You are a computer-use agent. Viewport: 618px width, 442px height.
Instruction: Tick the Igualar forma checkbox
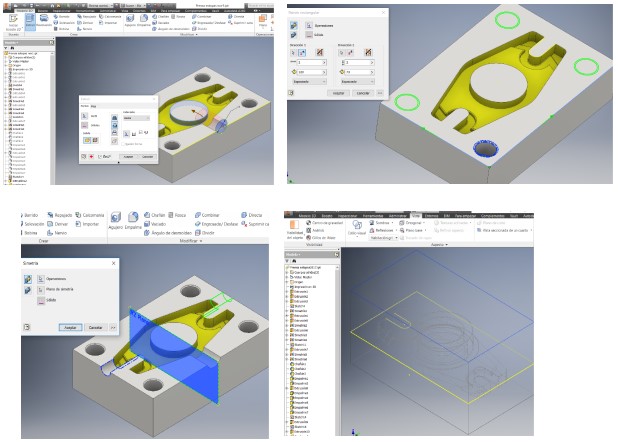tap(123, 144)
